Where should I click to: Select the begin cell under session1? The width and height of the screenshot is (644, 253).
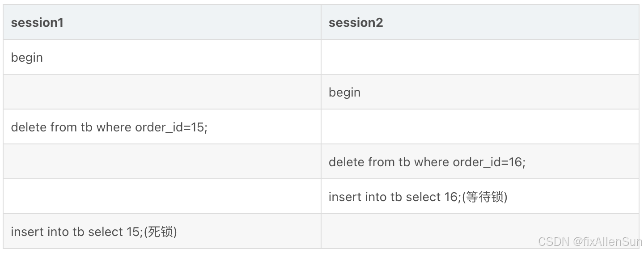pyautogui.click(x=162, y=57)
